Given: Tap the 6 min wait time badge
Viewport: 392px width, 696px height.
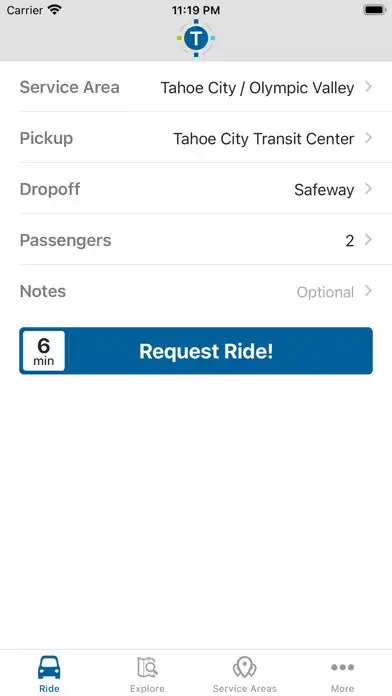Looking at the screenshot, I should (44, 351).
